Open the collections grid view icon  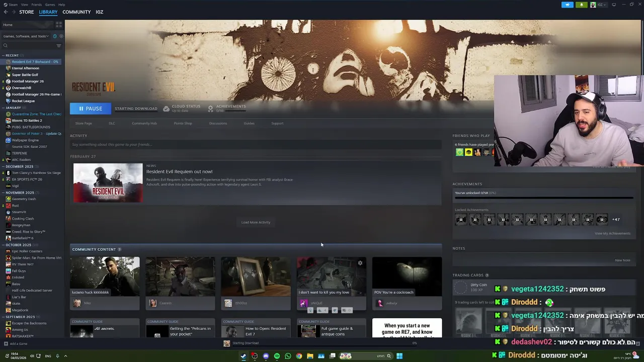tap(59, 25)
